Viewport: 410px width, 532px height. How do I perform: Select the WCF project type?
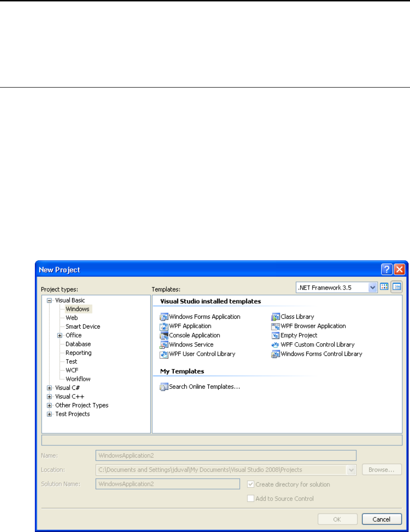pos(72,371)
